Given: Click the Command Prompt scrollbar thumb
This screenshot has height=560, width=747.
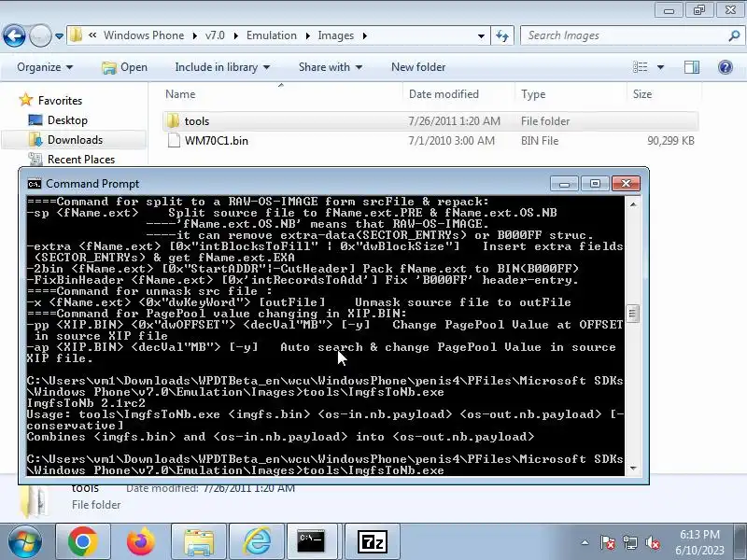Looking at the screenshot, I should (x=633, y=314).
